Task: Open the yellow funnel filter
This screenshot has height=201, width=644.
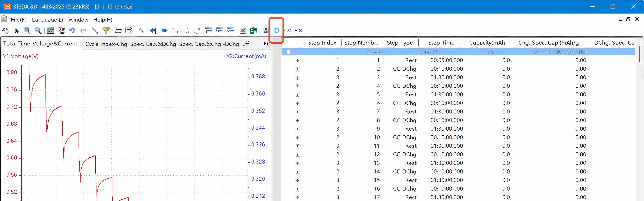Action: (106, 30)
